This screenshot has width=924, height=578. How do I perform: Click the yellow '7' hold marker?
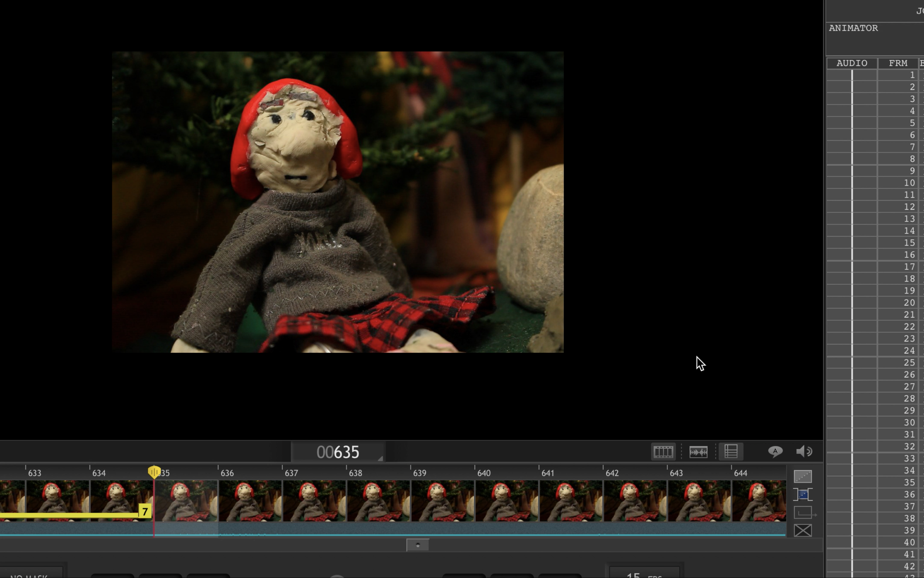tap(145, 511)
